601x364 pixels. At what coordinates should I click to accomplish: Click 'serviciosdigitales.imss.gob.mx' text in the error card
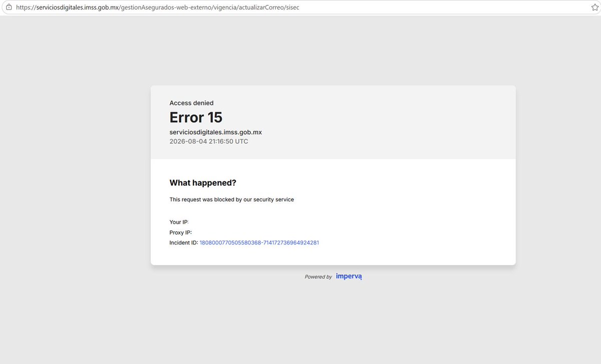(216, 132)
